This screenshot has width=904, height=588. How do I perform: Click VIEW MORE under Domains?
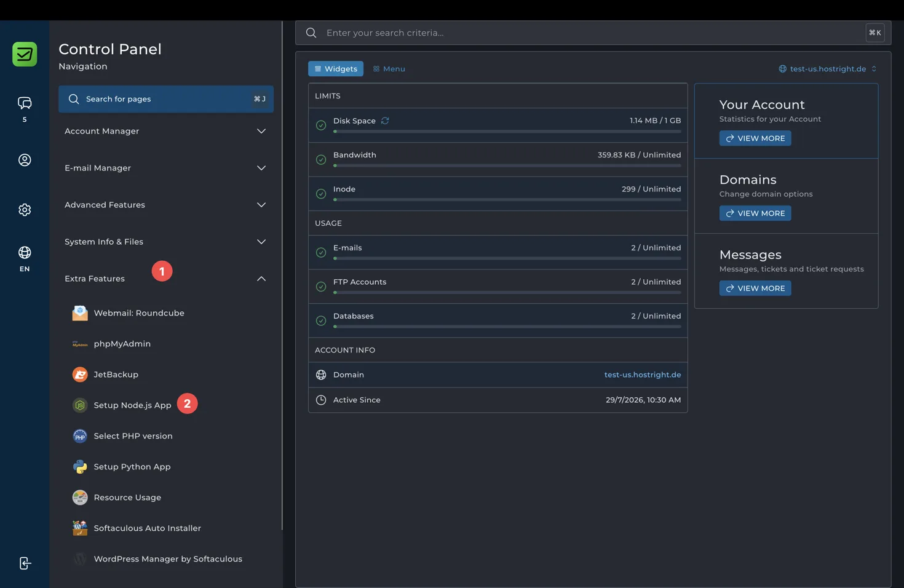pyautogui.click(x=755, y=213)
